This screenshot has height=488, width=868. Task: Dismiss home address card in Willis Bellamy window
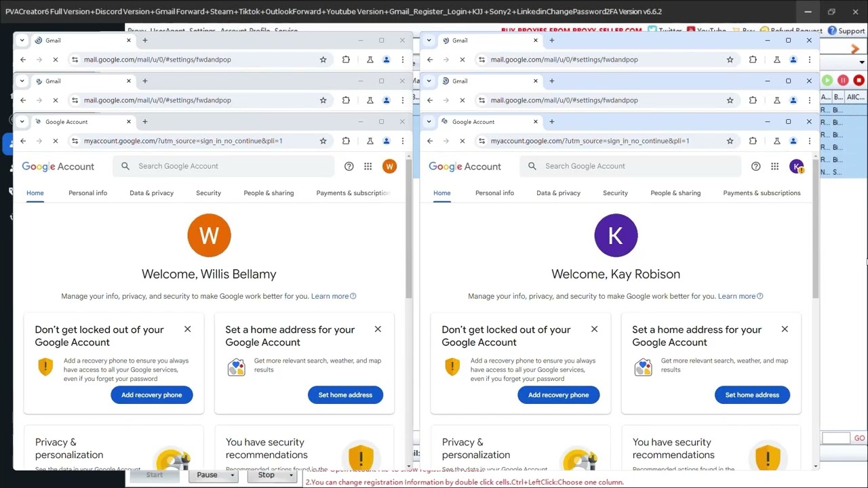(378, 329)
